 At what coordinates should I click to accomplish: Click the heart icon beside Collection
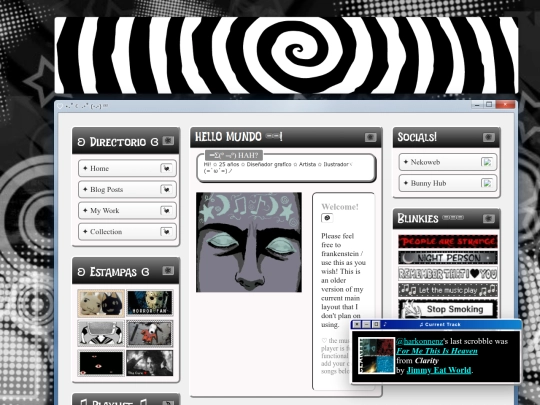point(166,231)
